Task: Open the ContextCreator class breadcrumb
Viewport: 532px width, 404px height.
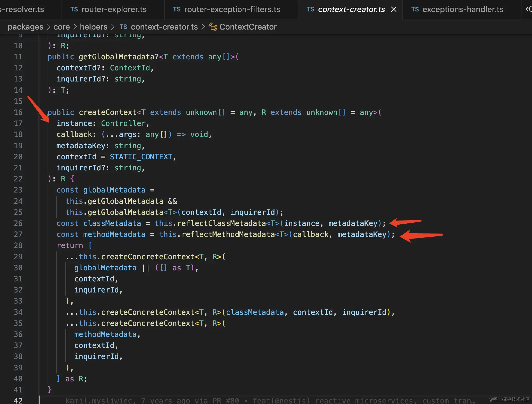Action: (248, 27)
